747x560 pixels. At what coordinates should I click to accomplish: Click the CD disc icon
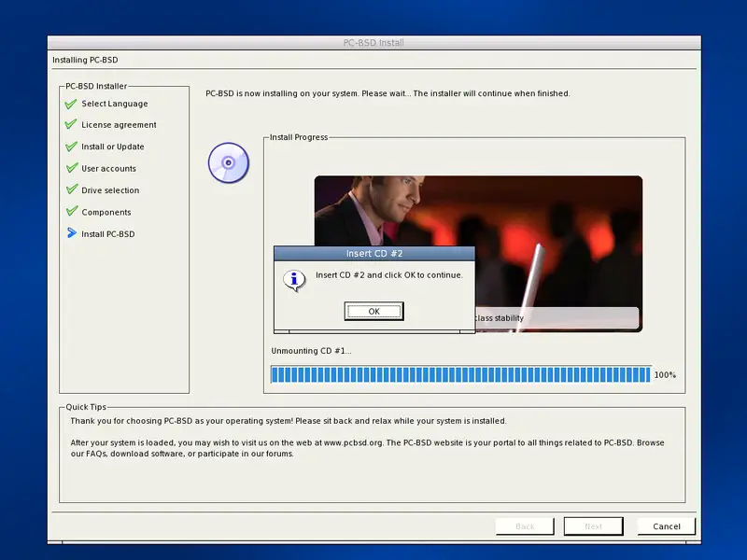[229, 162]
